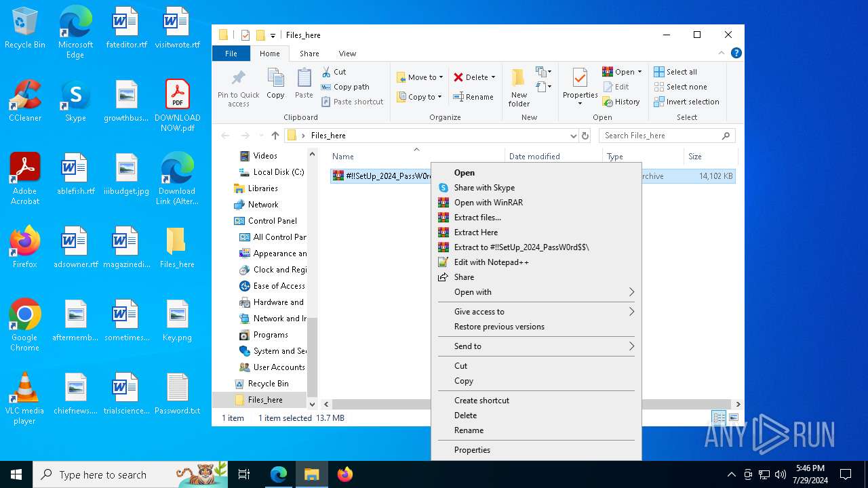Choose Restore previous versions
868x488 pixels.
point(536,327)
